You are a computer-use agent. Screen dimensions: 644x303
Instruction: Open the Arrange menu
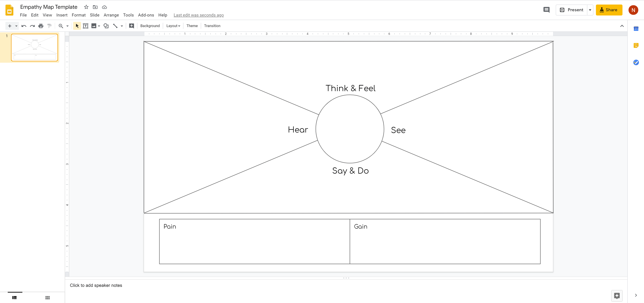point(111,15)
